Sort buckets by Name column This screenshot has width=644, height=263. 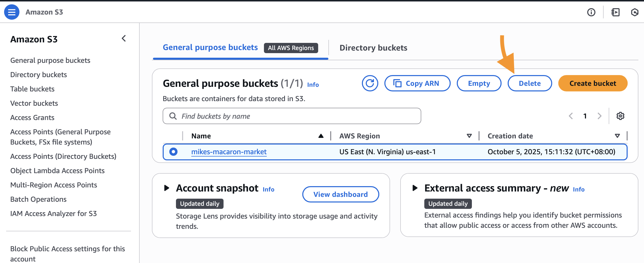[321, 136]
